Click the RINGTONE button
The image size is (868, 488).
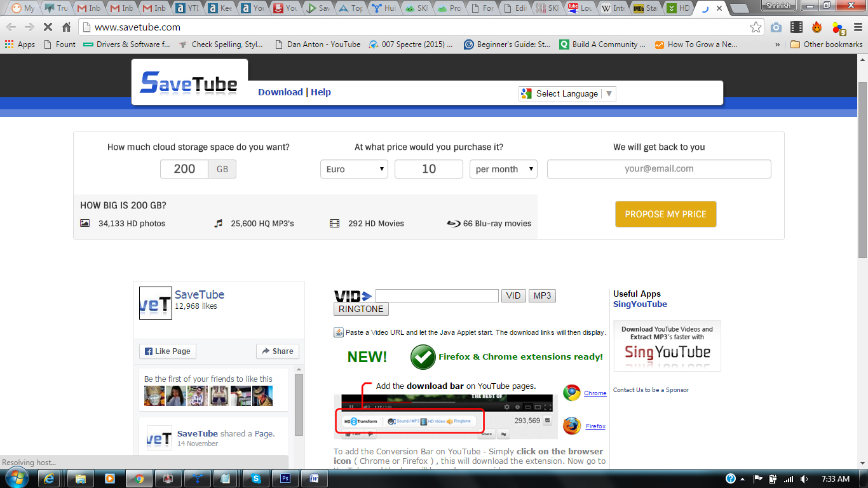[x=361, y=309]
